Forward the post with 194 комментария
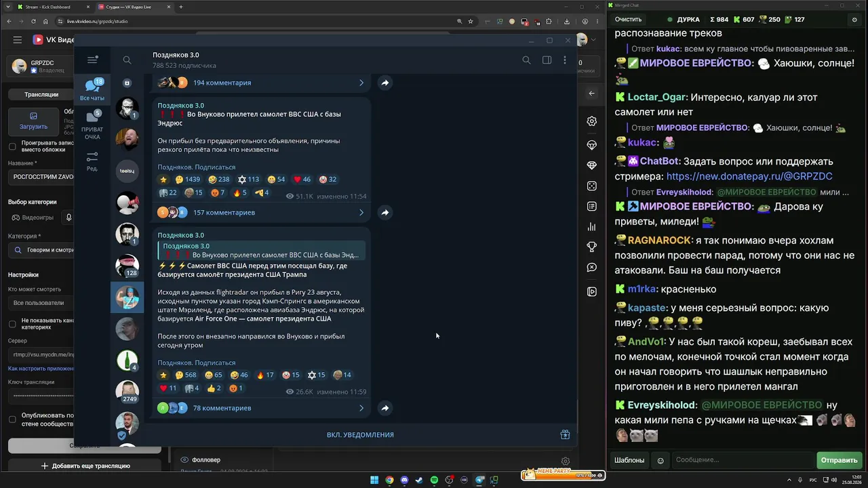 [x=384, y=83]
